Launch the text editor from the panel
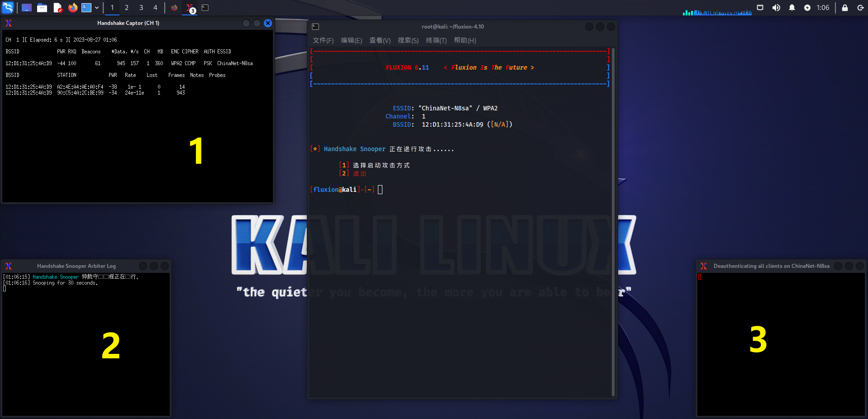The height and width of the screenshot is (419, 868). [x=57, y=8]
